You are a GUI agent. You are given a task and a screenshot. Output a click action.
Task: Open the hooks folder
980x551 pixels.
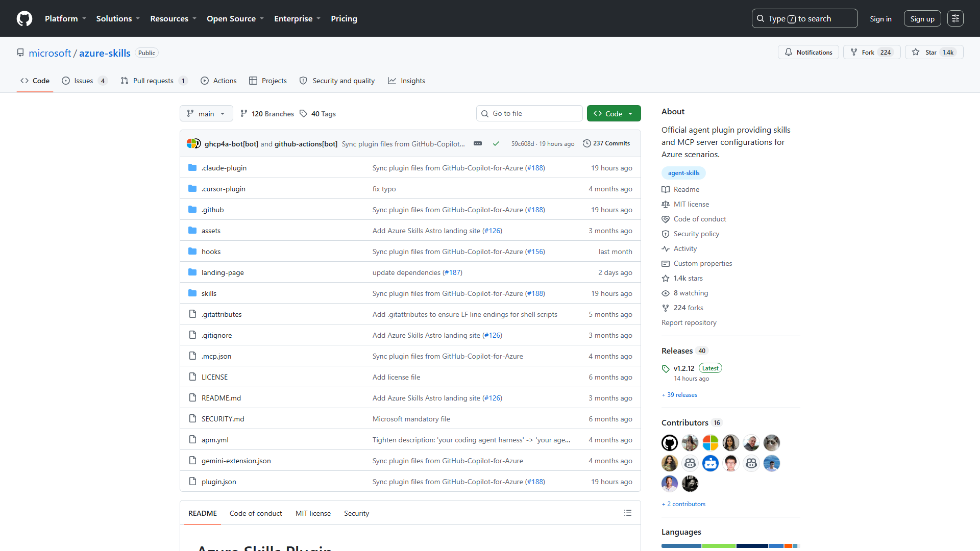(211, 252)
